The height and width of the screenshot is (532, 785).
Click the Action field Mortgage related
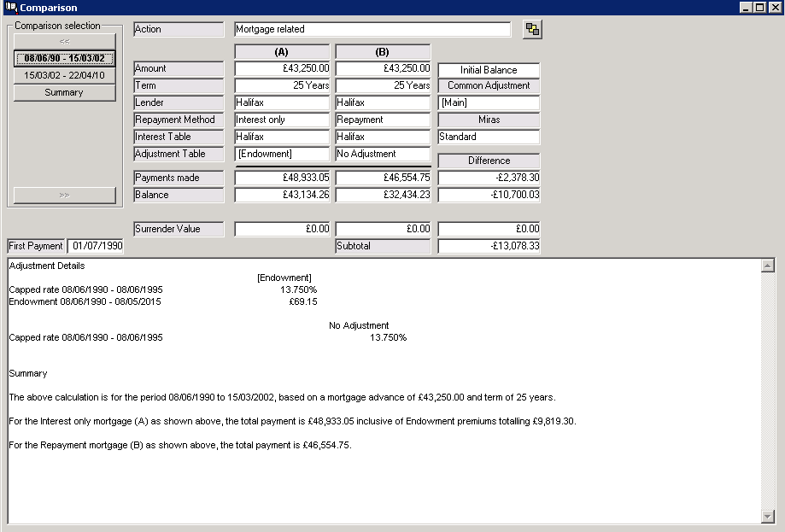coord(372,29)
